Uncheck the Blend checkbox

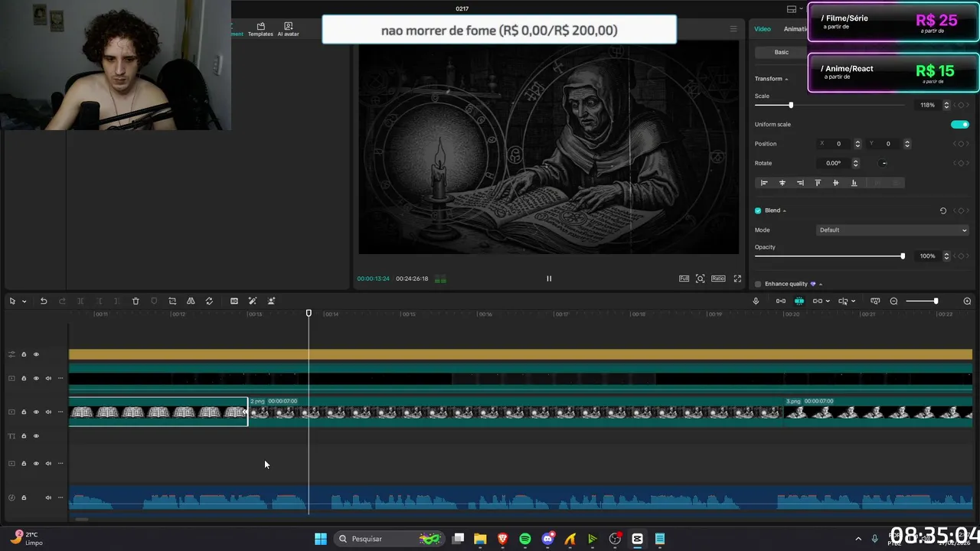(x=758, y=210)
